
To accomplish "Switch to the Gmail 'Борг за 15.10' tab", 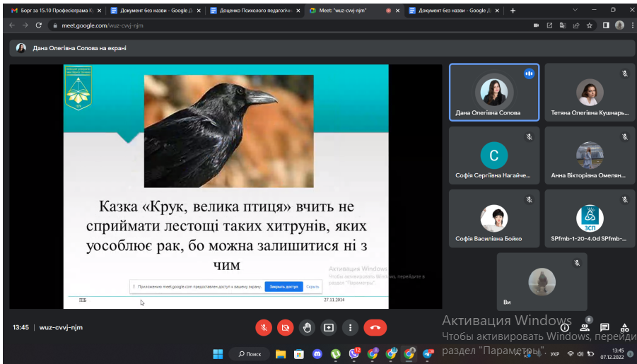I will 53,11.
